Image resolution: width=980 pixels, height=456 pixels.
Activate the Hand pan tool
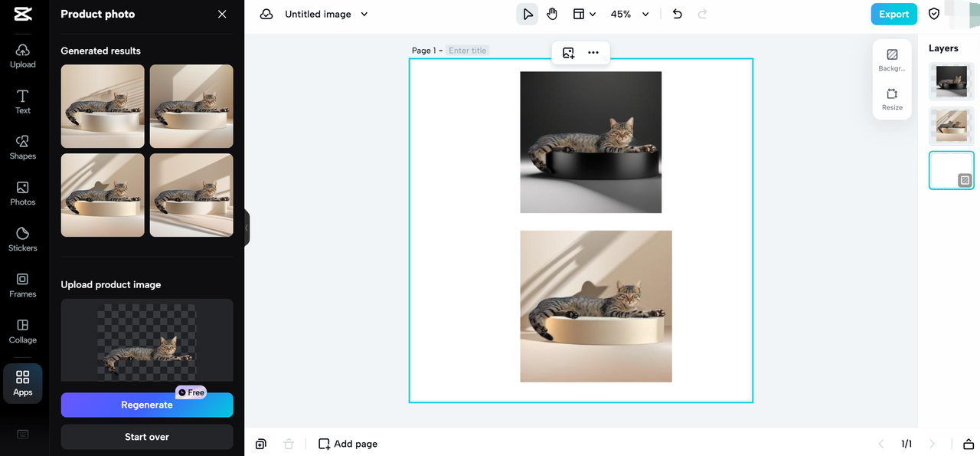pyautogui.click(x=552, y=15)
